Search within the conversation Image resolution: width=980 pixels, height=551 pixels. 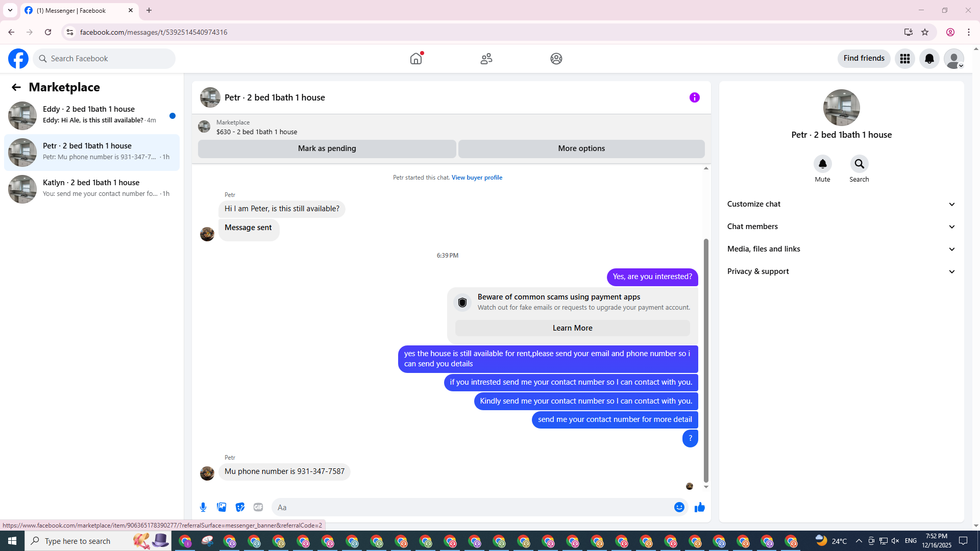pos(860,164)
